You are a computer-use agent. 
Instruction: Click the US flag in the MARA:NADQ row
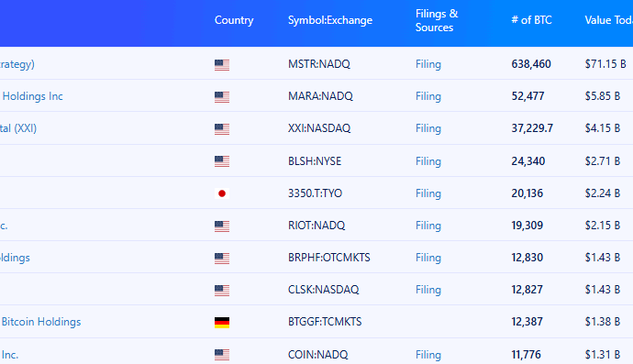click(x=222, y=97)
